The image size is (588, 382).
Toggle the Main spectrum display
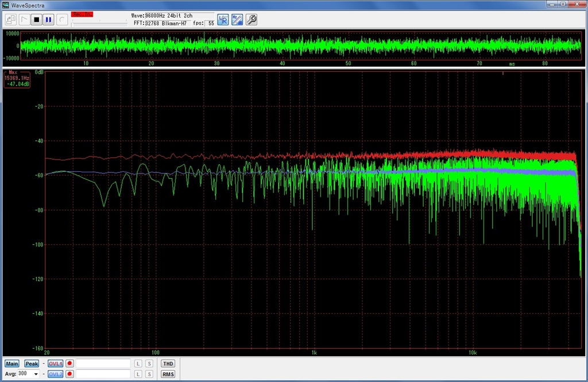pyautogui.click(x=12, y=364)
